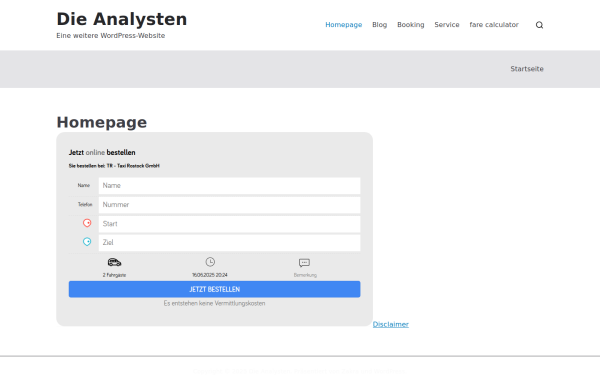600x375 pixels.
Task: Click the Homepage page heading
Action: pos(102,122)
